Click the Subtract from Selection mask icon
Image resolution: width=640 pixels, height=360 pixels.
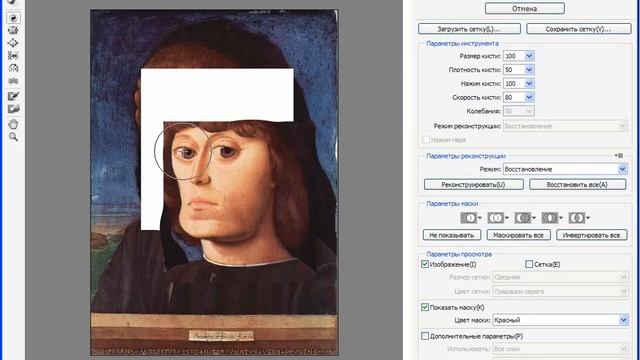click(524, 218)
